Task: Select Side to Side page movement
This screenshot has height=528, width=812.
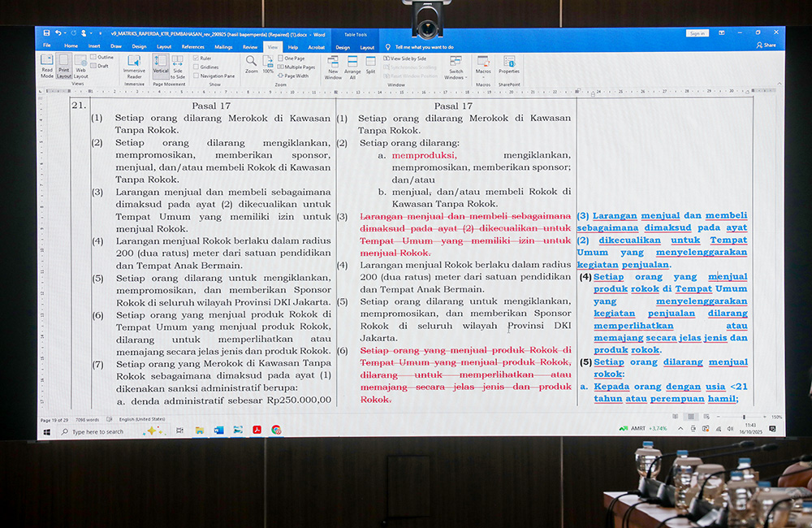Action: pyautogui.click(x=177, y=65)
